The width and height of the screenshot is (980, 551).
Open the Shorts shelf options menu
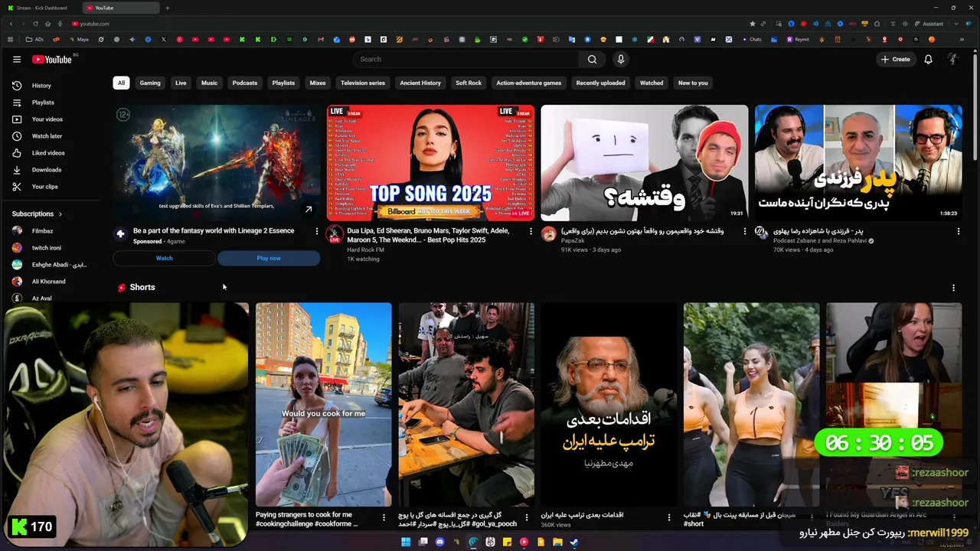coord(953,288)
